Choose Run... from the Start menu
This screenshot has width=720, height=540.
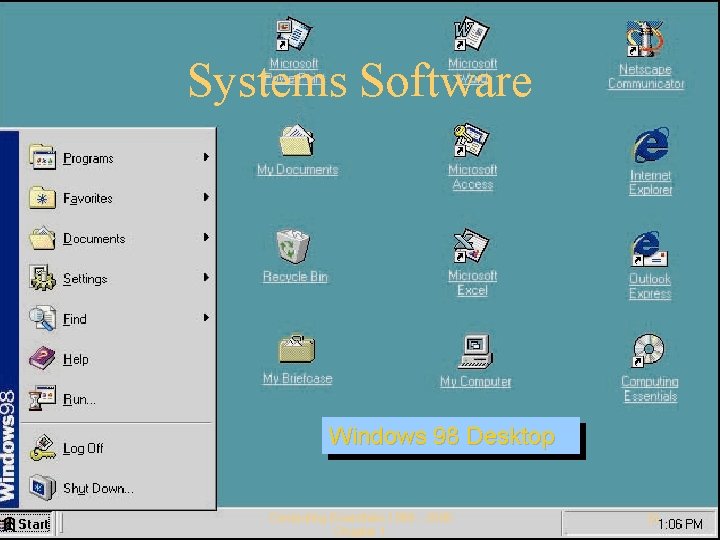(118, 399)
